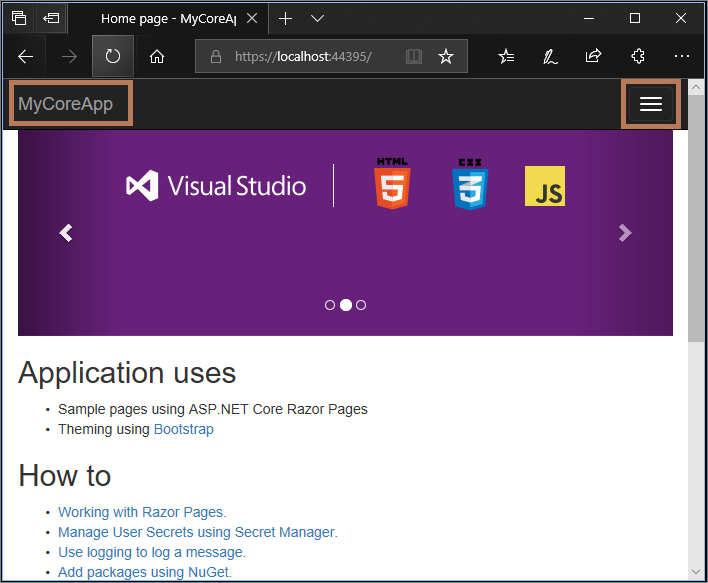The image size is (708, 583).
Task: Open the Bootstrap link
Action: pos(183,429)
